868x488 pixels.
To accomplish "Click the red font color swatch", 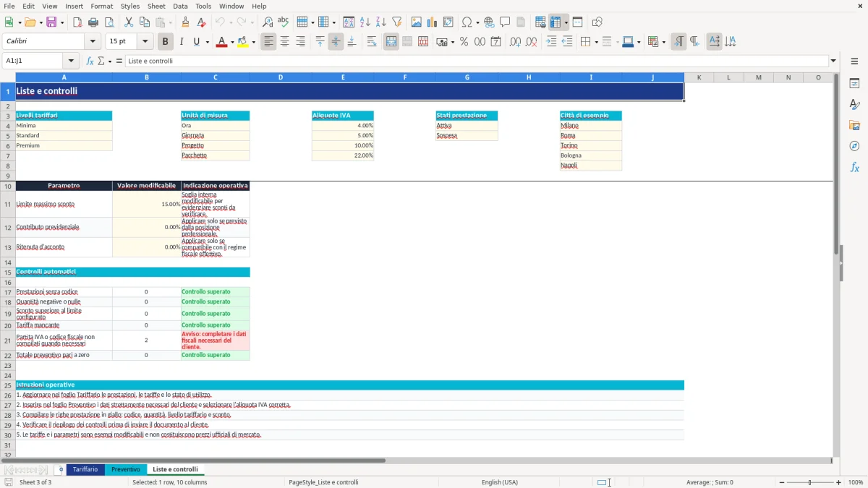I will (221, 42).
